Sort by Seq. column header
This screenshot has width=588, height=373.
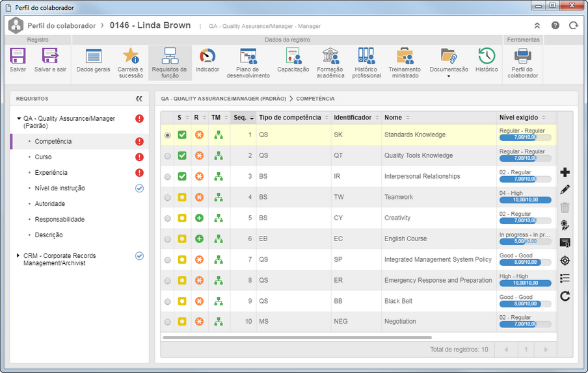[244, 118]
